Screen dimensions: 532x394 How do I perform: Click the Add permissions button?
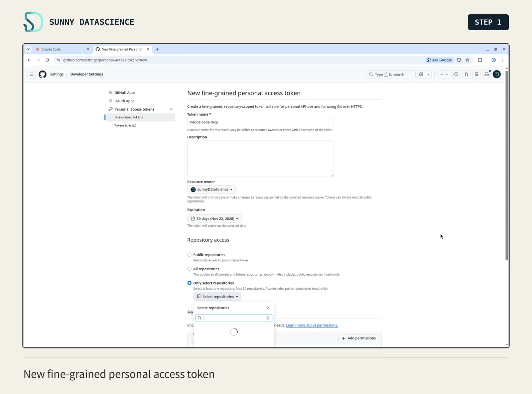[359, 338]
